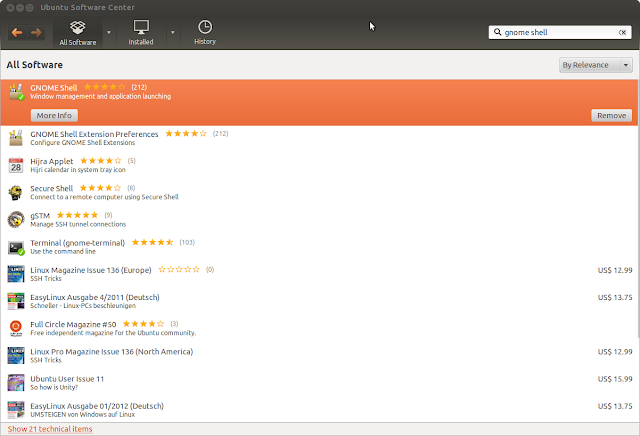Close the Ubuntu Software Center window
640x436 pixels.
point(11,8)
